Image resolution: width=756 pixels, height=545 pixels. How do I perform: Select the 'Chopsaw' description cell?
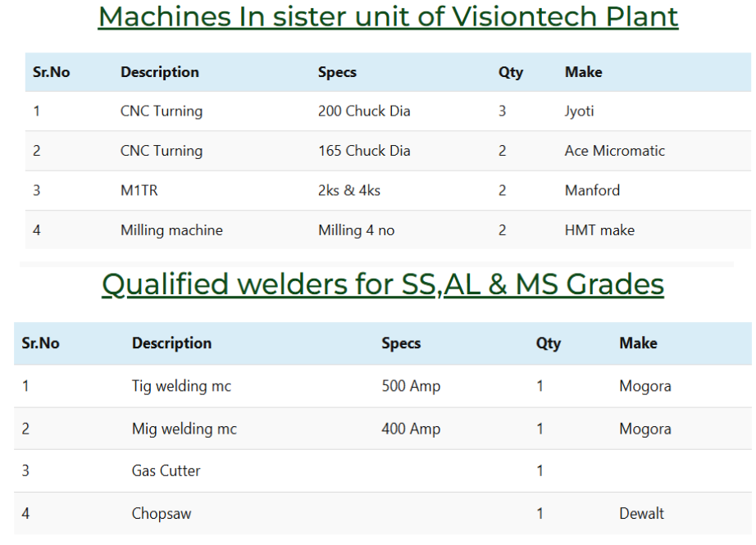pyautogui.click(x=162, y=514)
